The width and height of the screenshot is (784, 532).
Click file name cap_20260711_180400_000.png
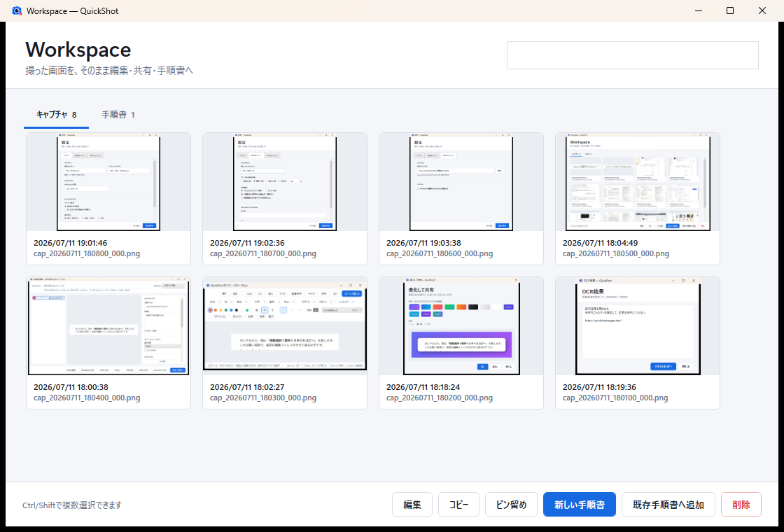coord(87,398)
